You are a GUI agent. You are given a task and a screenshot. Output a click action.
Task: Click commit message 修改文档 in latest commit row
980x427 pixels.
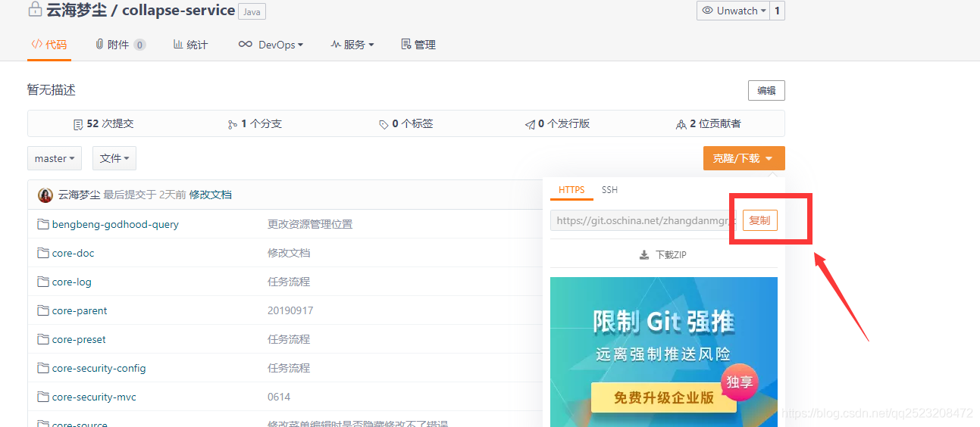coord(210,195)
